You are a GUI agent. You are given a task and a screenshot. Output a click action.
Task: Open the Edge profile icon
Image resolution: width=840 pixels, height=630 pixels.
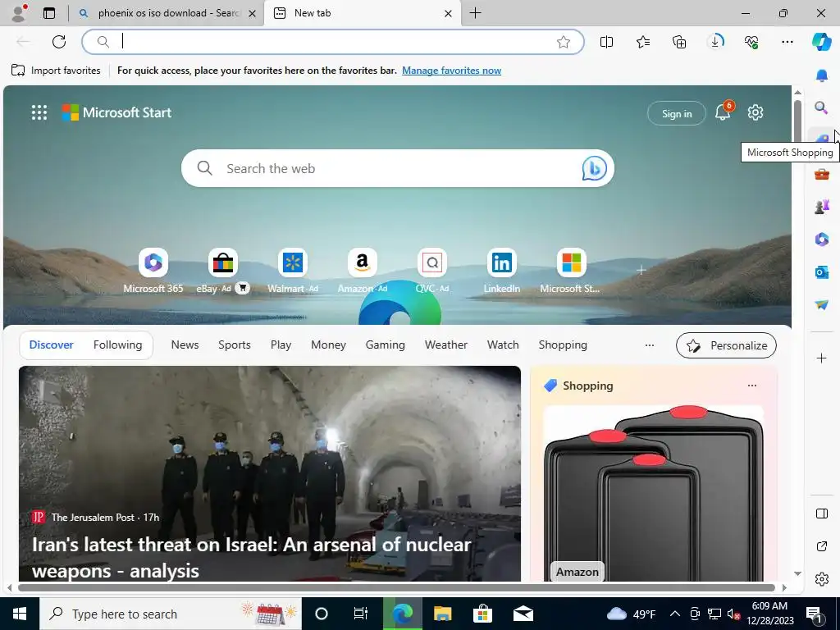pos(19,13)
